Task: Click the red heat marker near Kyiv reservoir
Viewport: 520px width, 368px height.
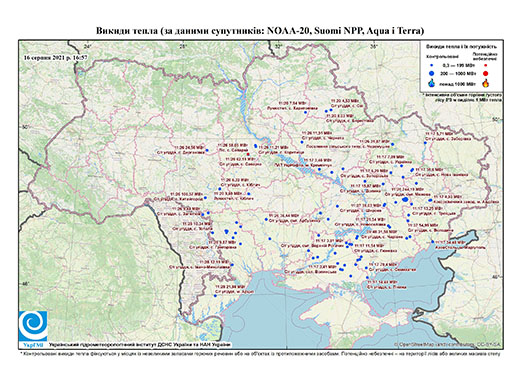Action: click(248, 154)
